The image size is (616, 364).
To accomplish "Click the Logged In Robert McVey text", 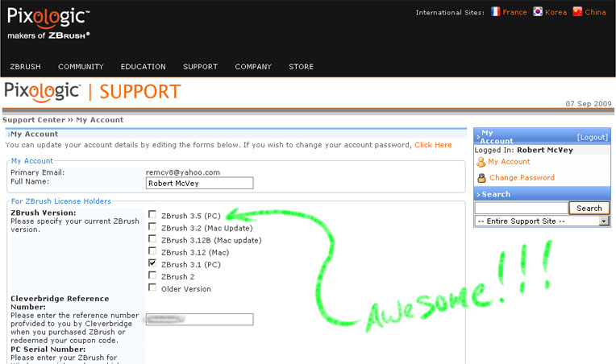I will (523, 151).
